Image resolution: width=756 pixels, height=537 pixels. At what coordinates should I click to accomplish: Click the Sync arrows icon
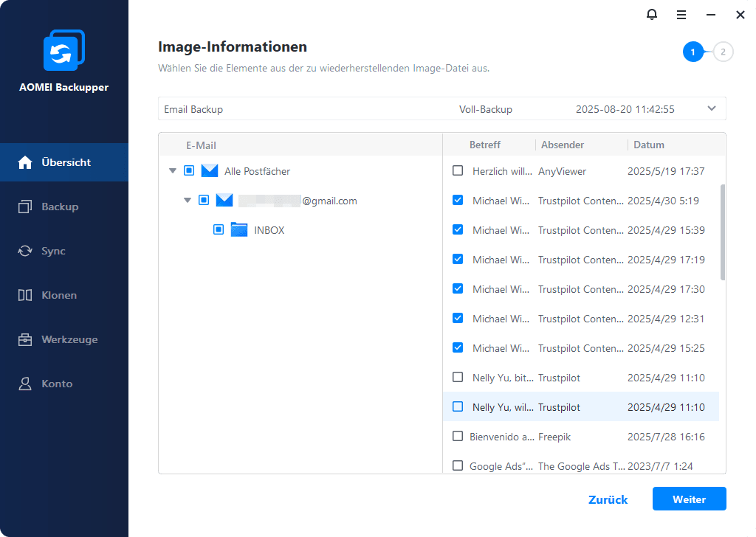pos(25,251)
